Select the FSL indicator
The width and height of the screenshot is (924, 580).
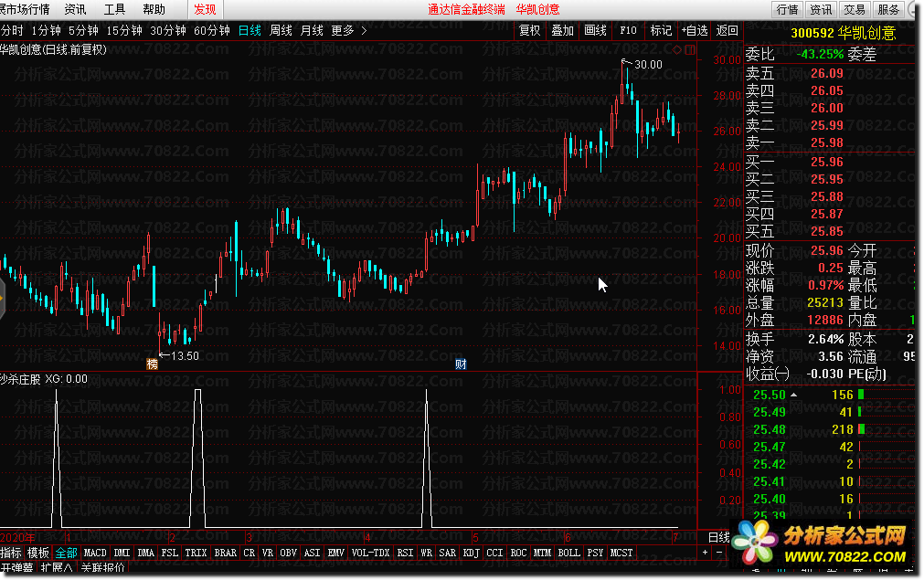pyautogui.click(x=169, y=553)
